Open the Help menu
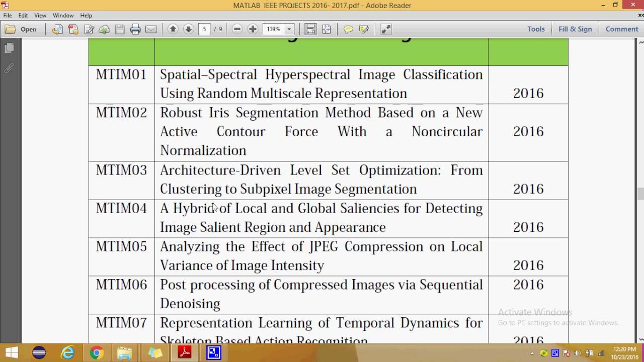 [x=86, y=16]
